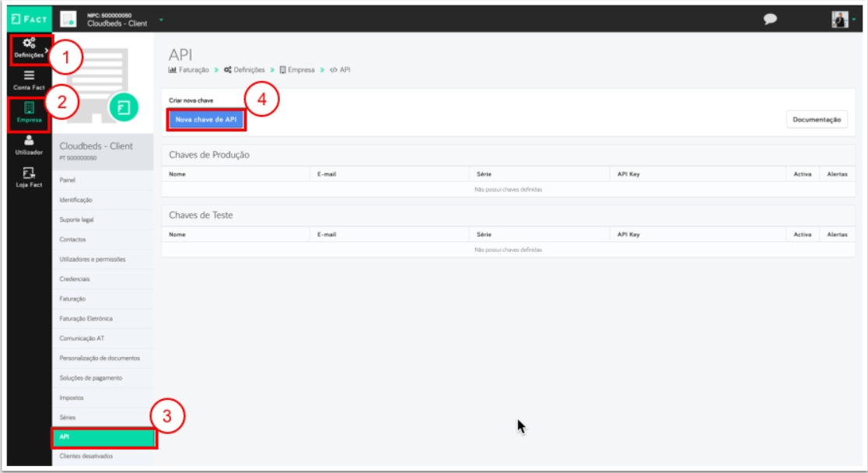Image resolution: width=868 pixels, height=473 pixels.
Task: Open Loja Fact sidebar icon
Action: pos(29,177)
